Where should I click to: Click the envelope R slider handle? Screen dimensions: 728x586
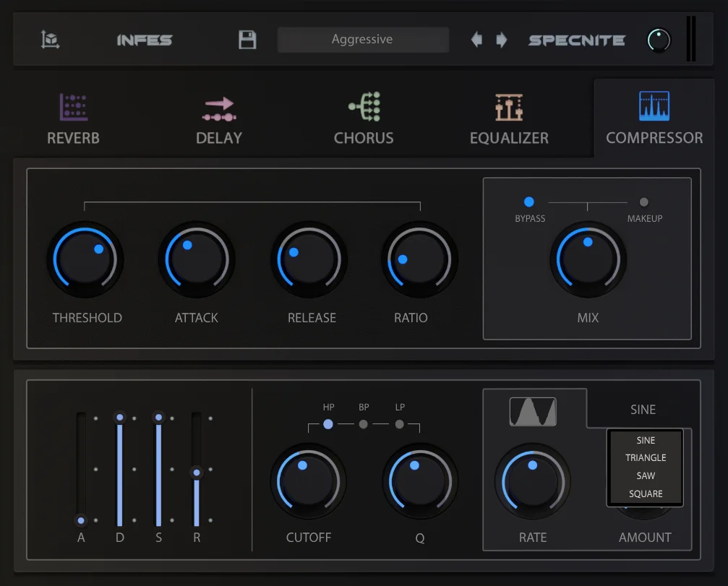coord(197,473)
